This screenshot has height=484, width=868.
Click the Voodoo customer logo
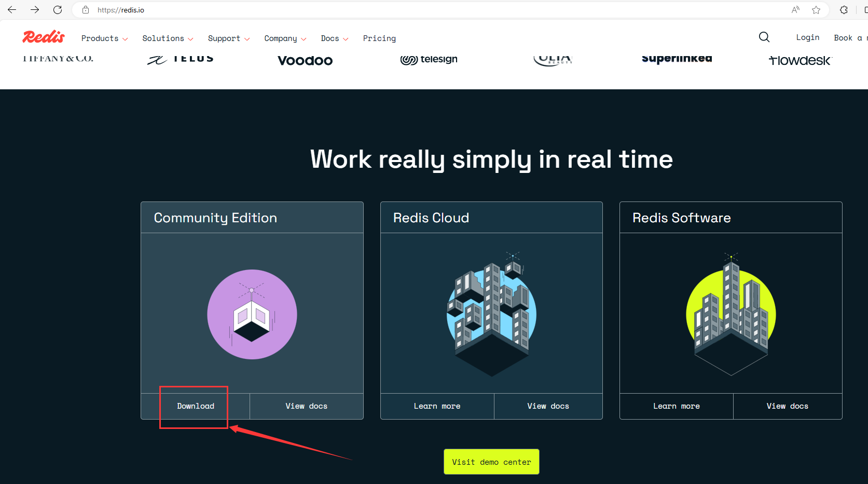click(x=305, y=60)
